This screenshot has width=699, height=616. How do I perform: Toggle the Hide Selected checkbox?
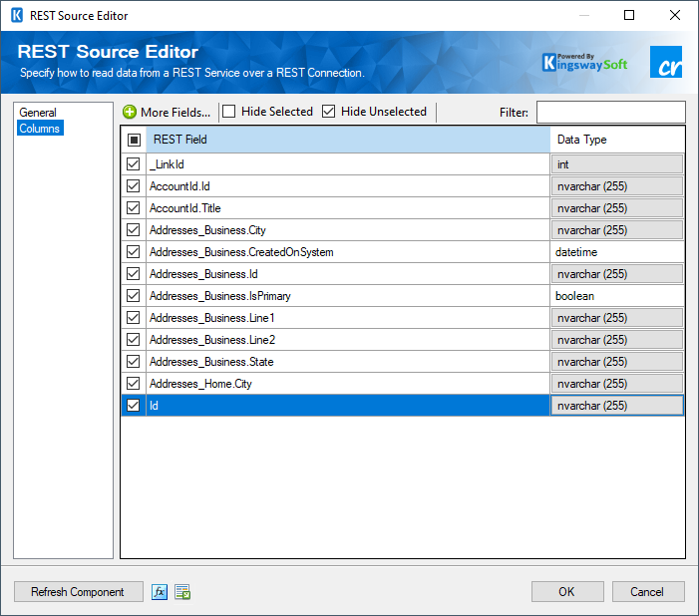pos(228,111)
